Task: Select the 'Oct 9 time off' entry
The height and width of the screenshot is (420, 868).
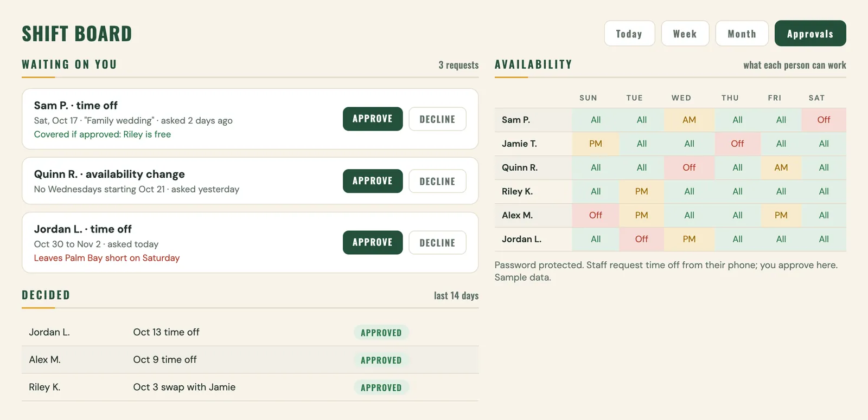Action: coord(165,359)
